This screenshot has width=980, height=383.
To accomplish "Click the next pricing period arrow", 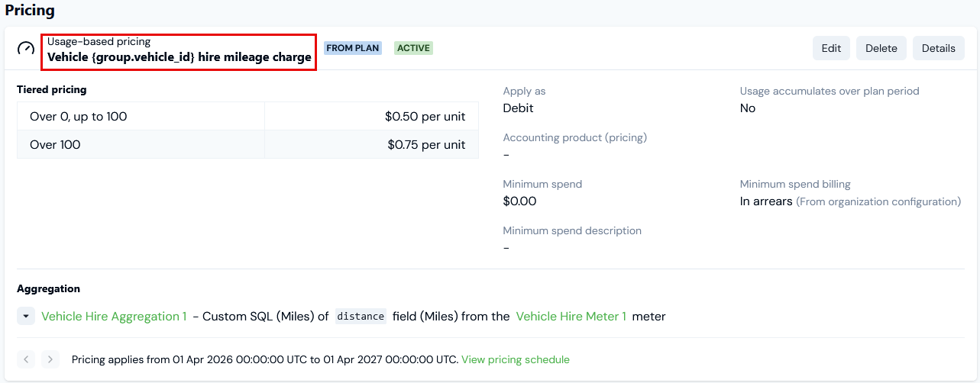I will pos(50,359).
